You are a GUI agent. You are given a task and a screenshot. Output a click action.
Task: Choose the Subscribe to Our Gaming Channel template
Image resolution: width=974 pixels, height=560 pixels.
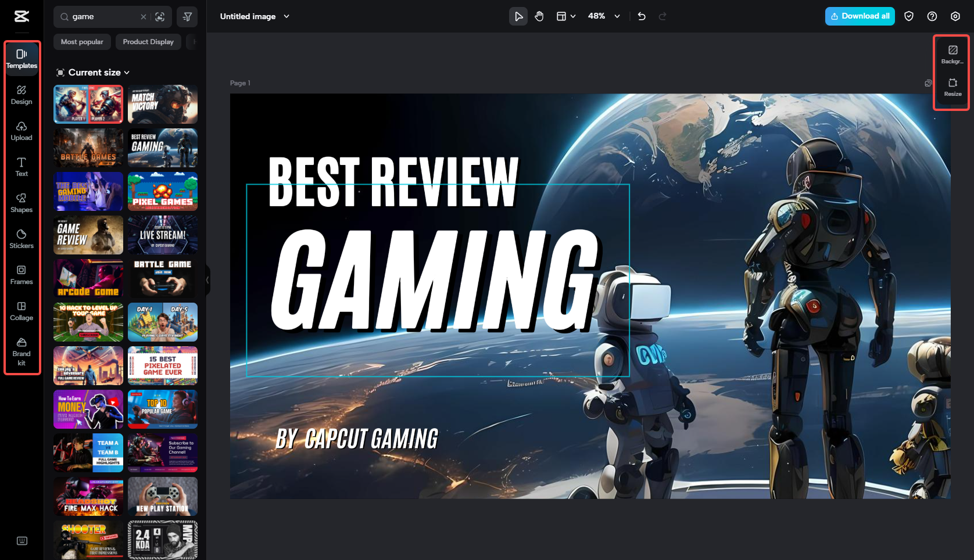click(x=163, y=453)
